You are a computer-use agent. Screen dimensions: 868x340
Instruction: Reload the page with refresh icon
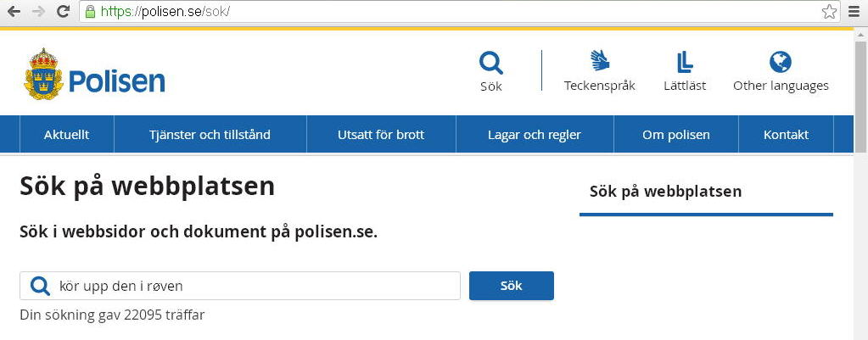pyautogui.click(x=64, y=11)
